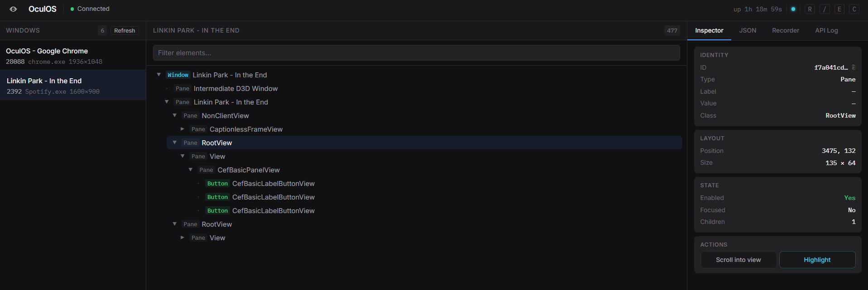Click the Scroll into view button
The image size is (868, 290).
739,260
